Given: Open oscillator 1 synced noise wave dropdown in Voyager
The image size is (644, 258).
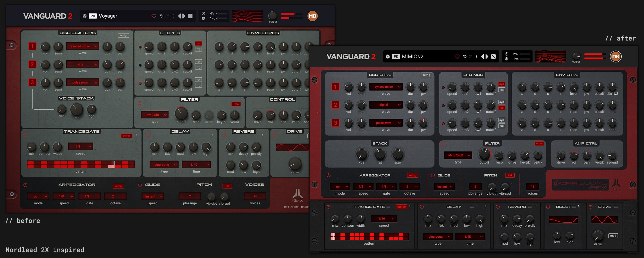Looking at the screenshot, I should point(83,46).
